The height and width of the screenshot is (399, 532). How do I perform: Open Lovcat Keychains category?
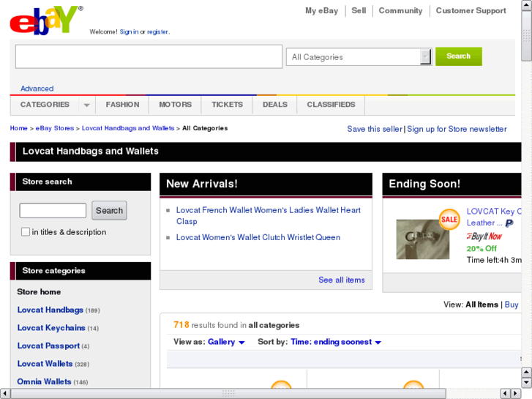(x=51, y=328)
